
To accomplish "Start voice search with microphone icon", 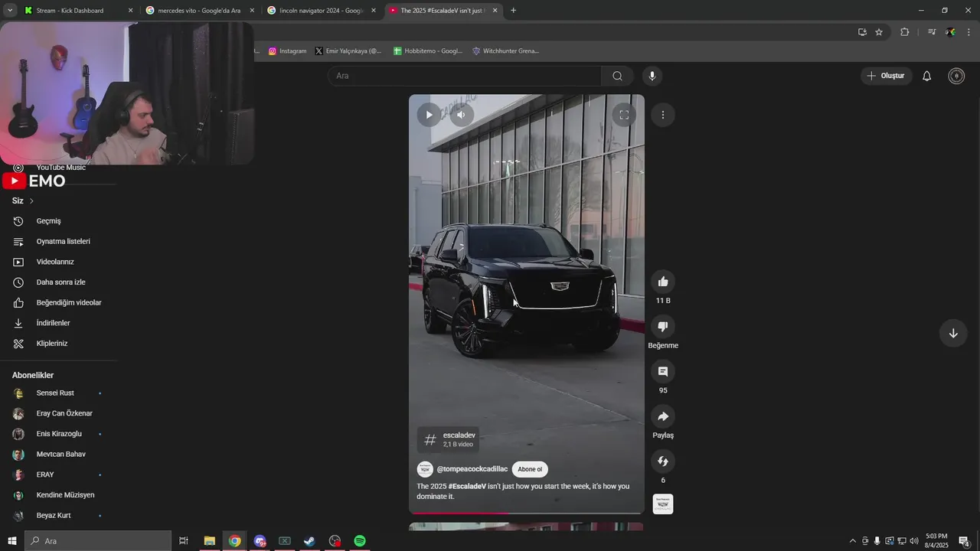I will (x=652, y=76).
